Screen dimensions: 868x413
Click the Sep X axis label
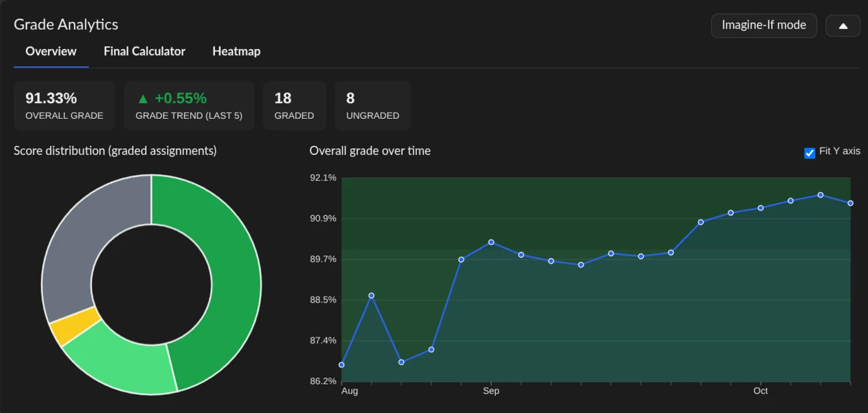click(491, 391)
